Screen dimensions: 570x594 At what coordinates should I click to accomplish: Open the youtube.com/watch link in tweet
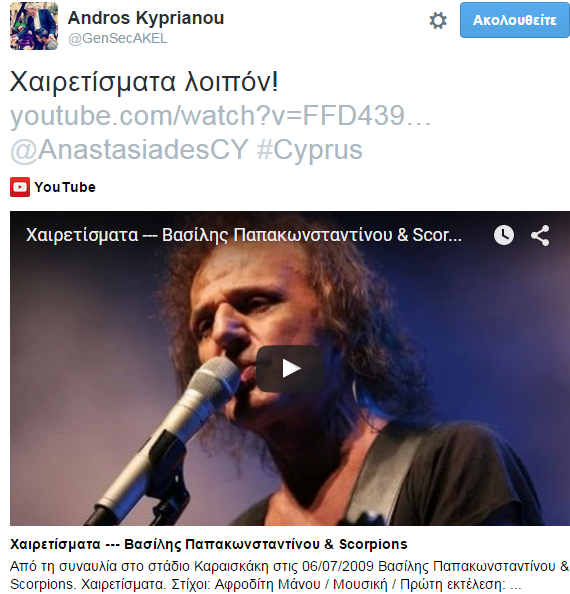pos(220,116)
